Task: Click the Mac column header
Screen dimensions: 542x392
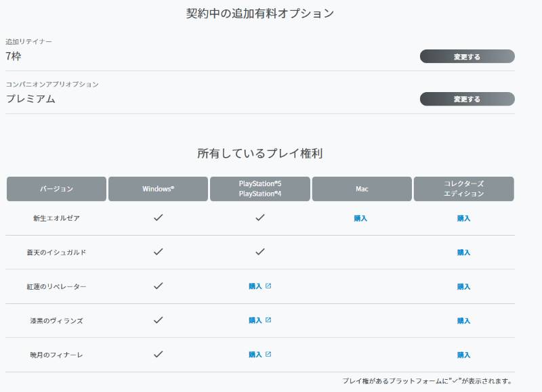Action: coord(362,189)
